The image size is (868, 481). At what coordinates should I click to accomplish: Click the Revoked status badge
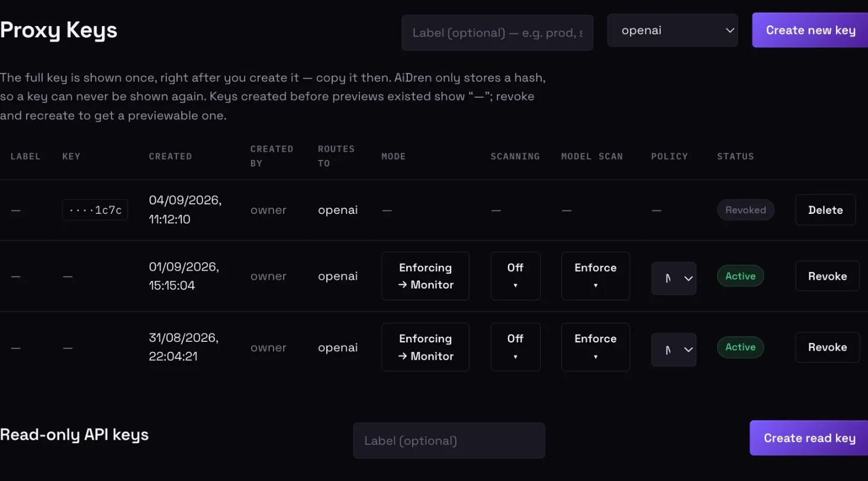(745, 210)
